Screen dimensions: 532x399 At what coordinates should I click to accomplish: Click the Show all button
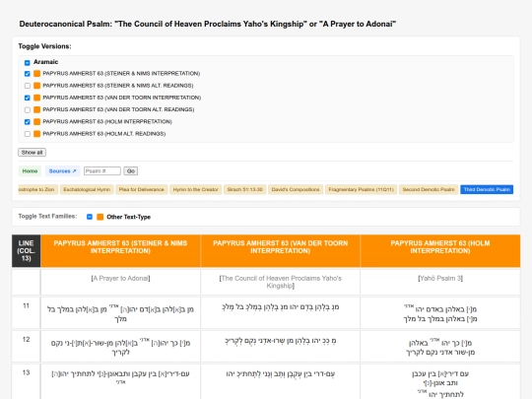[x=32, y=153]
